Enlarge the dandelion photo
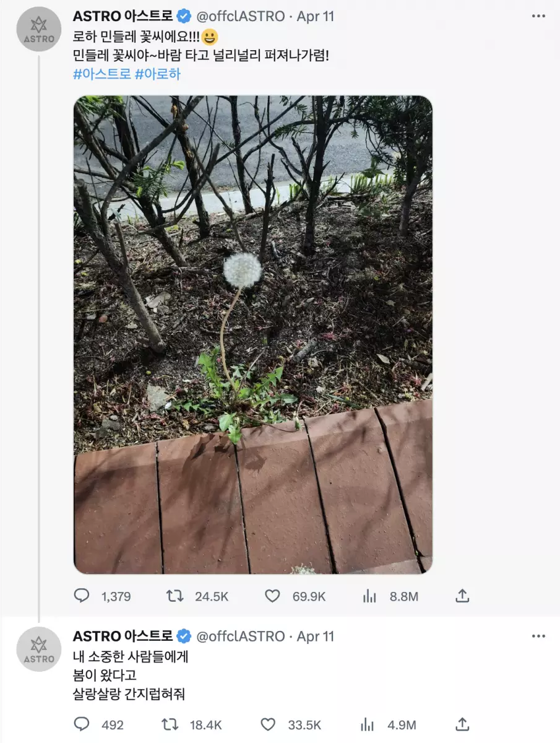560x743 pixels. click(x=253, y=334)
